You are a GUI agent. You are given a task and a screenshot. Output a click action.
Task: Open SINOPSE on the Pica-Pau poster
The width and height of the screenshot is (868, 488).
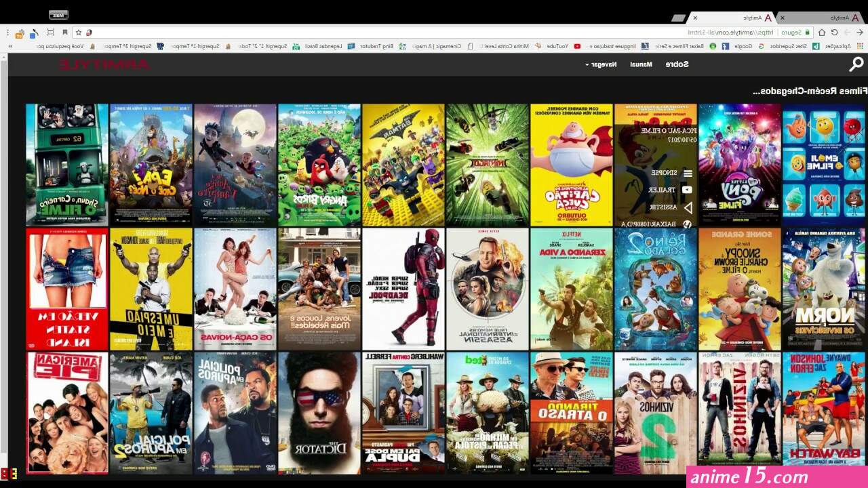(671, 173)
